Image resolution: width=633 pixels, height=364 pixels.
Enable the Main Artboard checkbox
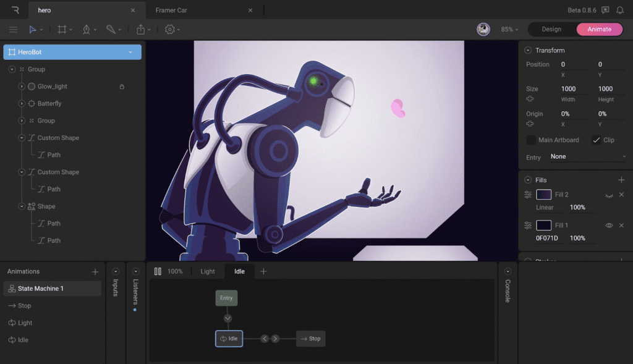[531, 140]
